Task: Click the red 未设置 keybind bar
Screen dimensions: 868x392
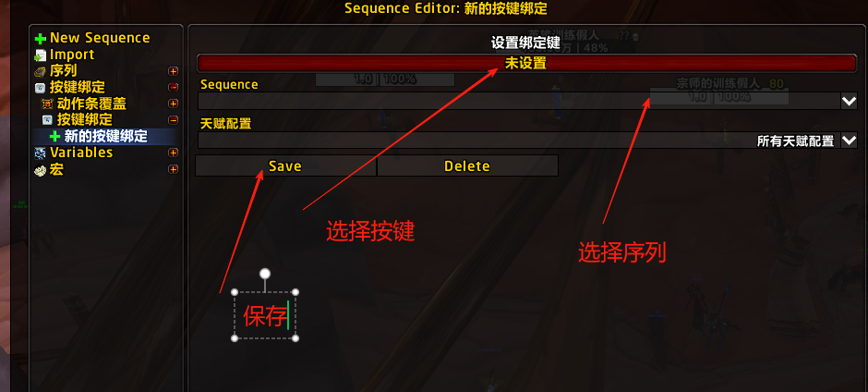Action: (526, 63)
